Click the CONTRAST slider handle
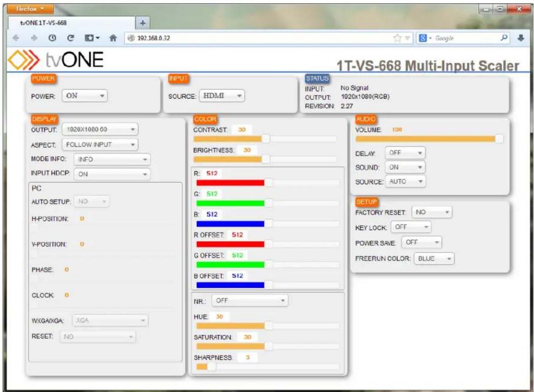Viewport: 534px width, 392px height. tap(266, 139)
